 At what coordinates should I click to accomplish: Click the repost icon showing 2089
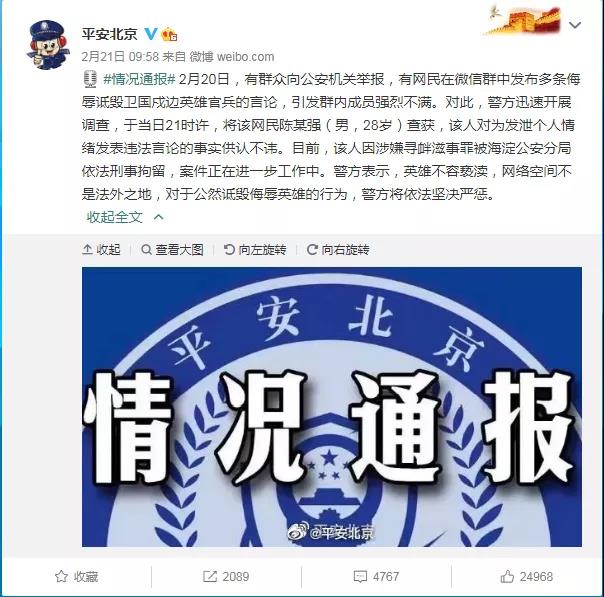(x=226, y=577)
